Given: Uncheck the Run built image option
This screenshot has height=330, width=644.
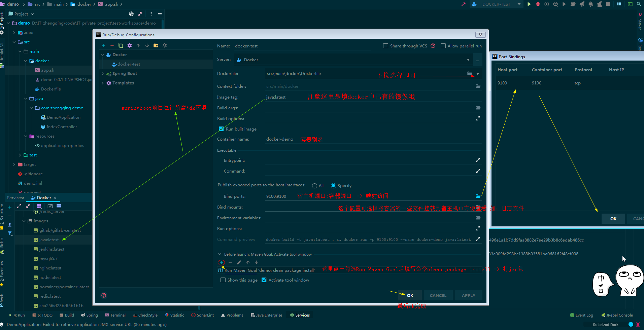Looking at the screenshot, I should pyautogui.click(x=221, y=129).
